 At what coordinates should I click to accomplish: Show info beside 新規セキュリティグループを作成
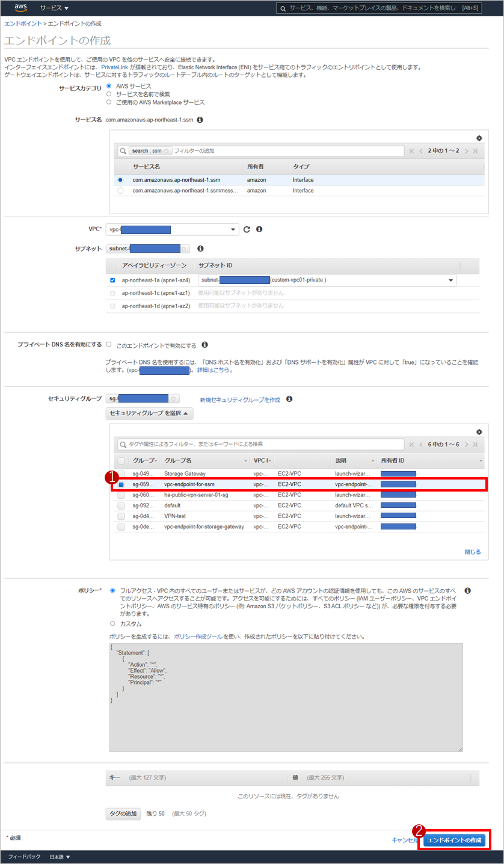click(289, 399)
